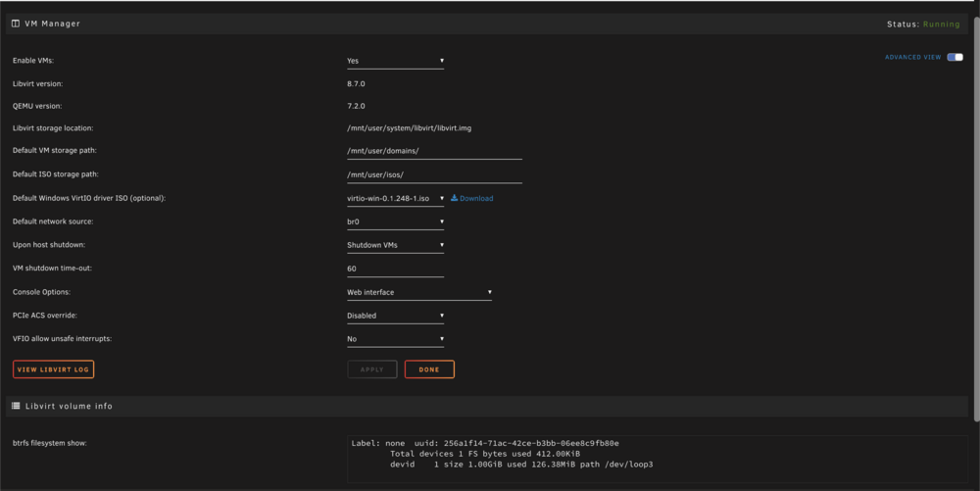Click the 'Upon host shutdown:' label
Screen dimensions: 980x491
tap(49, 245)
